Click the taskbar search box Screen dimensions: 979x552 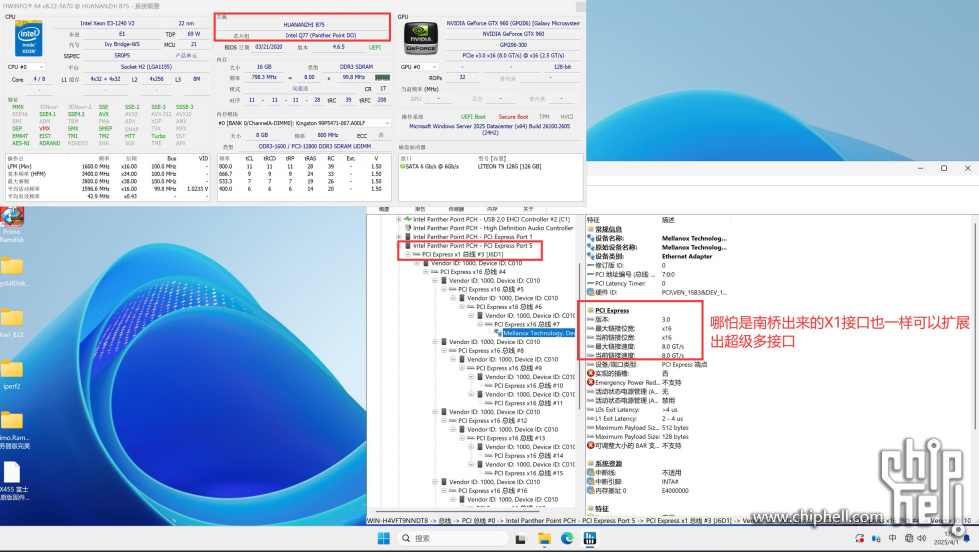pos(452,538)
